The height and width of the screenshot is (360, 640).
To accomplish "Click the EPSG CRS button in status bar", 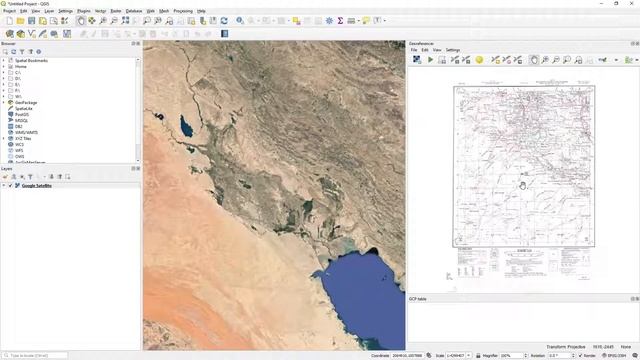I will click(x=615, y=356).
